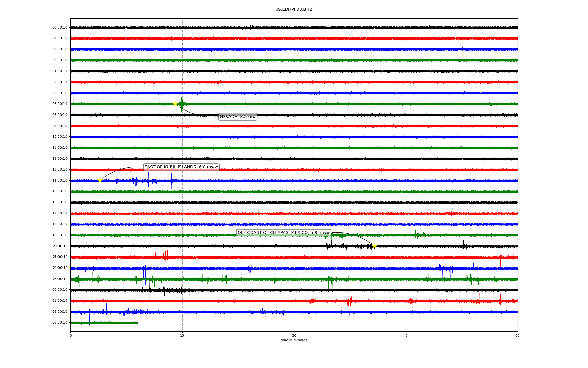Click the plot title US.EDHPI.00.BHZ
This screenshot has width=588, height=368.
tap(294, 10)
